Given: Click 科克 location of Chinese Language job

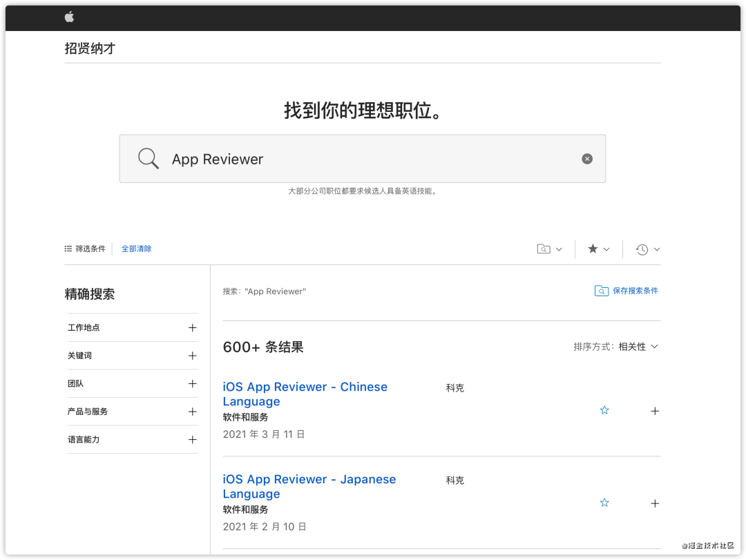Looking at the screenshot, I should click(x=455, y=388).
